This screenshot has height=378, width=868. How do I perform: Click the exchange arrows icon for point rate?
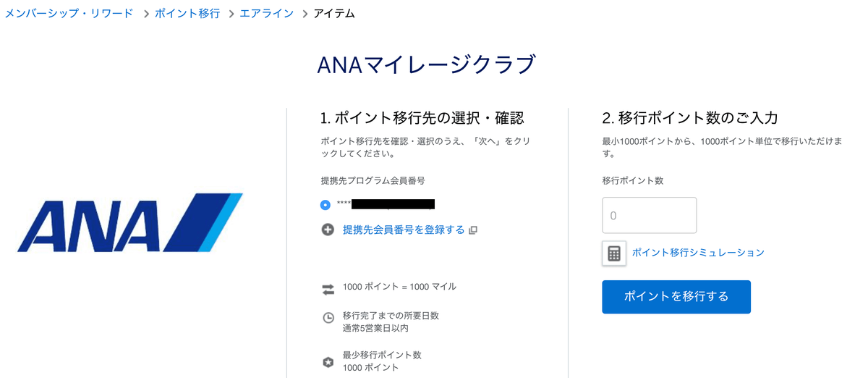coord(328,289)
